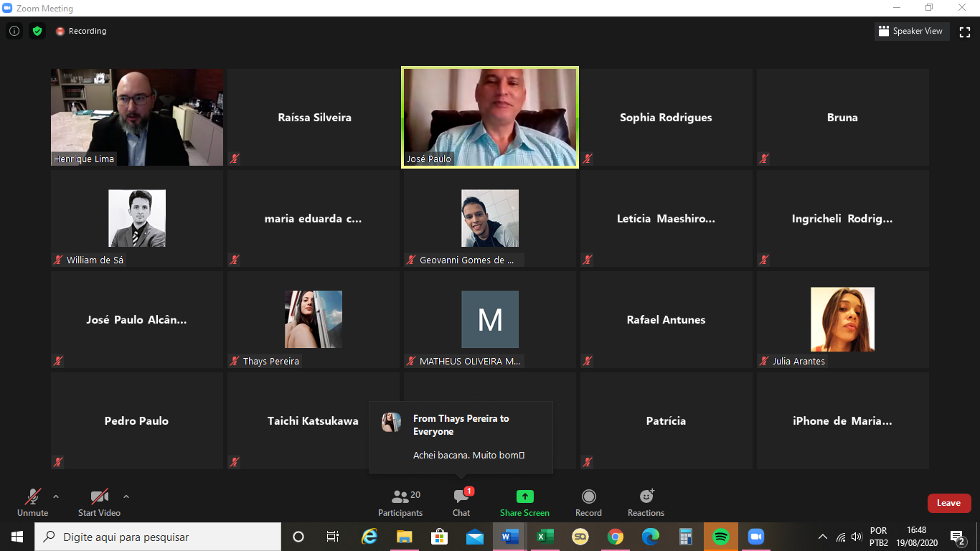The height and width of the screenshot is (551, 980).
Task: Open the Chat panel
Action: pyautogui.click(x=461, y=502)
